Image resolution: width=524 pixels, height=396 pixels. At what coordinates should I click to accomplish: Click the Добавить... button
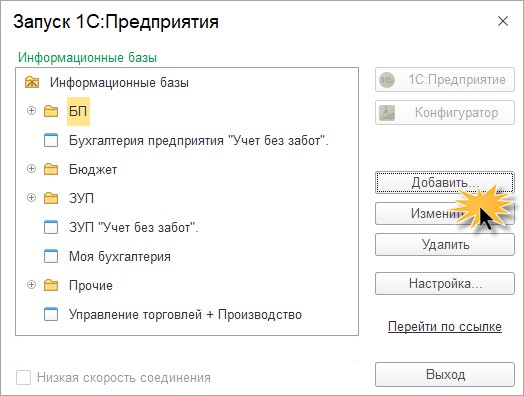coord(445,183)
